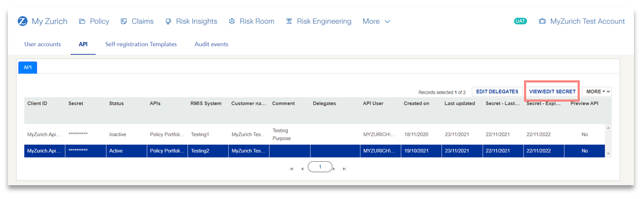Screen dimensions: 644x199
Task: Open the Risk Room icon
Action: (232, 22)
